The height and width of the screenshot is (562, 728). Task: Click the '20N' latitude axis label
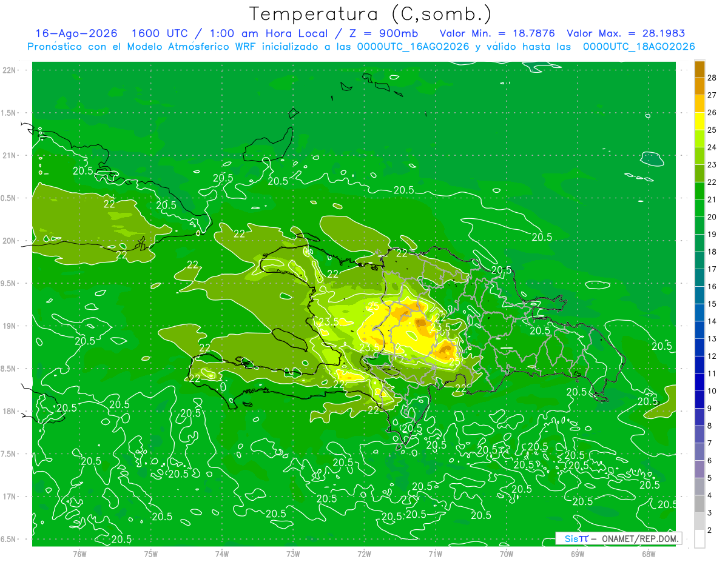pyautogui.click(x=9, y=241)
